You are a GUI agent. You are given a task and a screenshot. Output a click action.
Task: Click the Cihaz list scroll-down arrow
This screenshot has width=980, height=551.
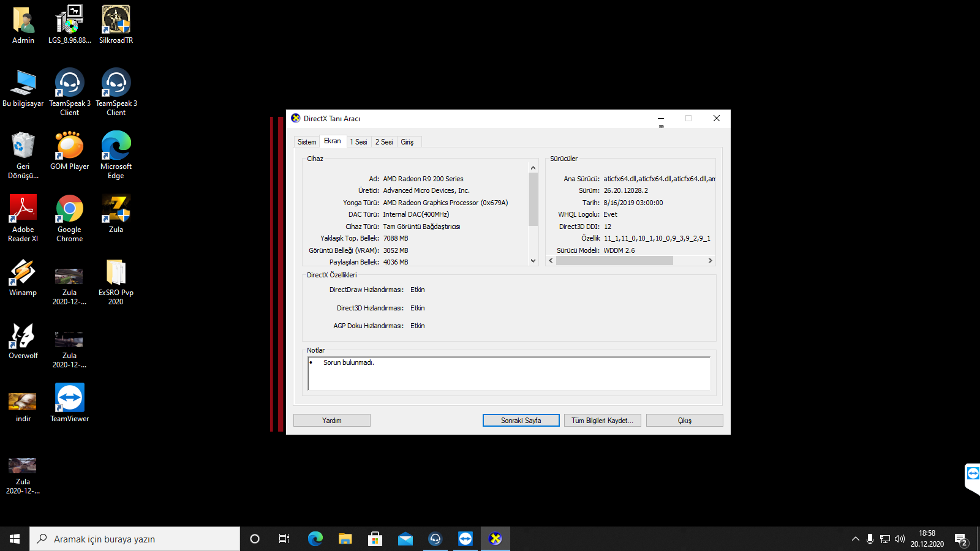click(x=533, y=260)
